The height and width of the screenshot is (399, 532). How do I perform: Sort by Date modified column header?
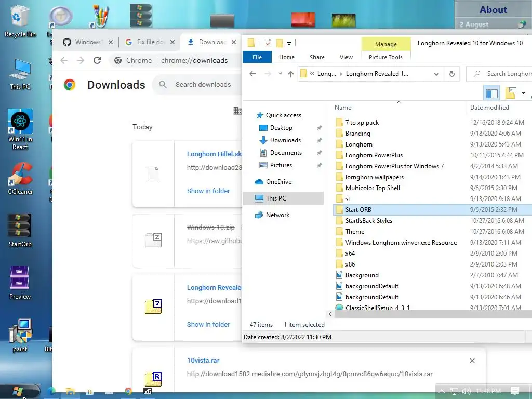(x=489, y=107)
